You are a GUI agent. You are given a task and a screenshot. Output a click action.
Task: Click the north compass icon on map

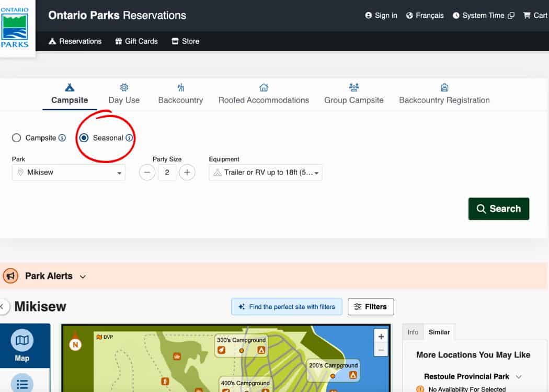coord(75,344)
